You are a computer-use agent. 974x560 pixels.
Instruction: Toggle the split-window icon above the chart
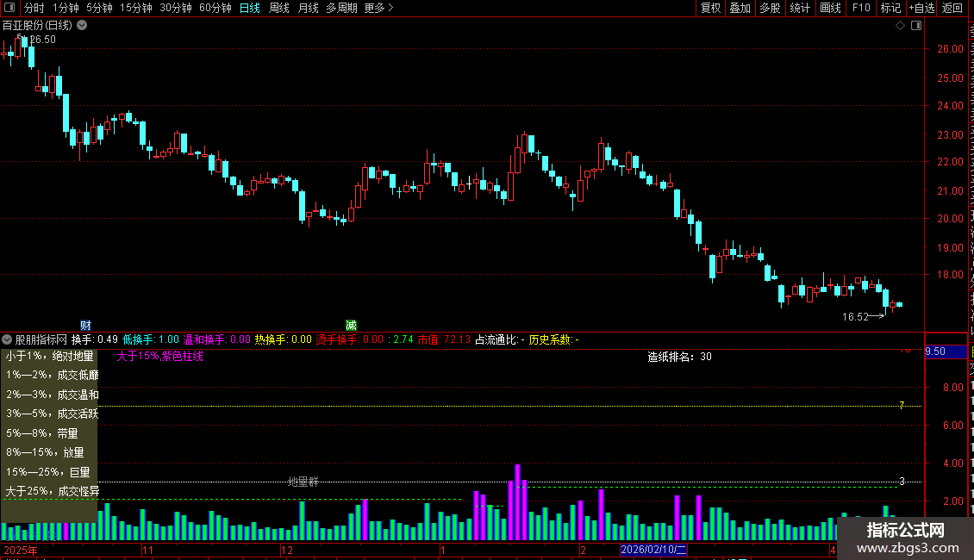click(x=916, y=26)
